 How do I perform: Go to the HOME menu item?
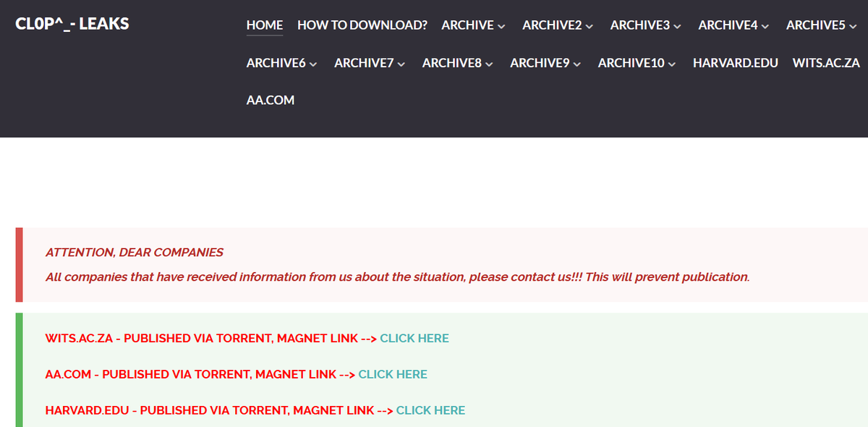pyautogui.click(x=265, y=25)
